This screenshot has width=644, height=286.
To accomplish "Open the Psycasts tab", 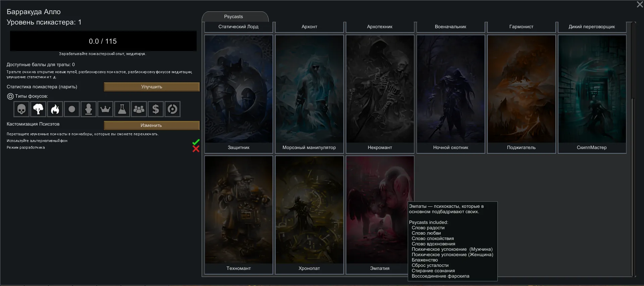I will point(234,16).
